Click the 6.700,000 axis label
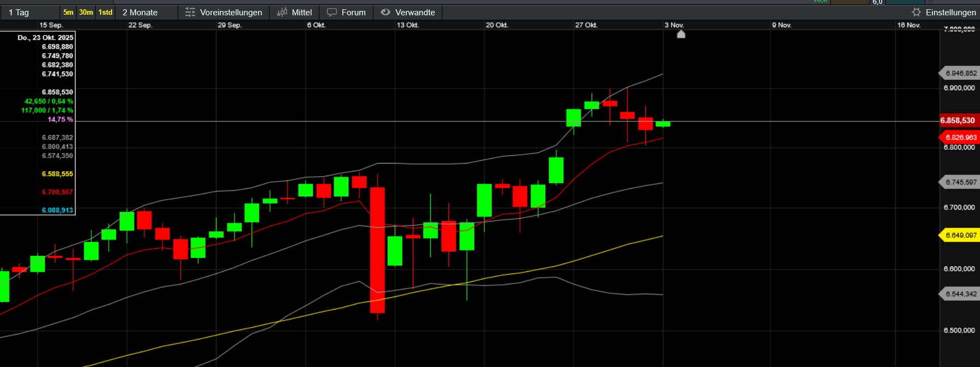 click(959, 207)
